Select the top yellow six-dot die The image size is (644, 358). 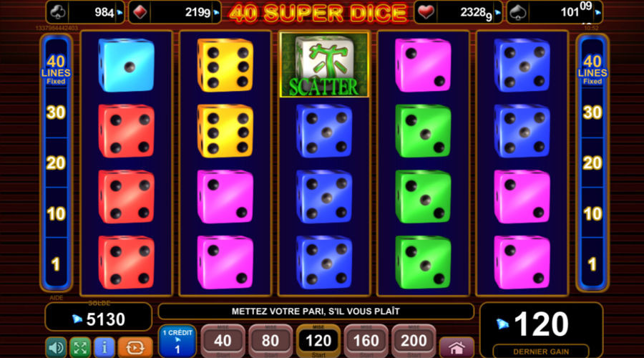[225, 65]
